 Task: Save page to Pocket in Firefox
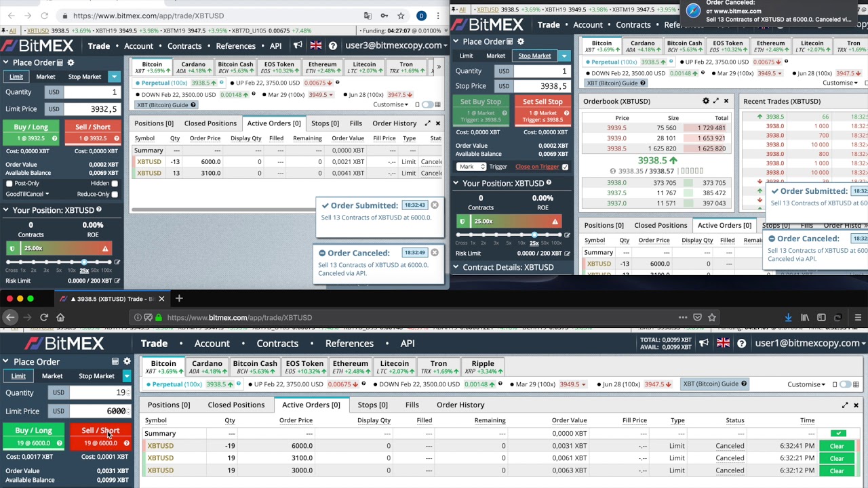[697, 317]
